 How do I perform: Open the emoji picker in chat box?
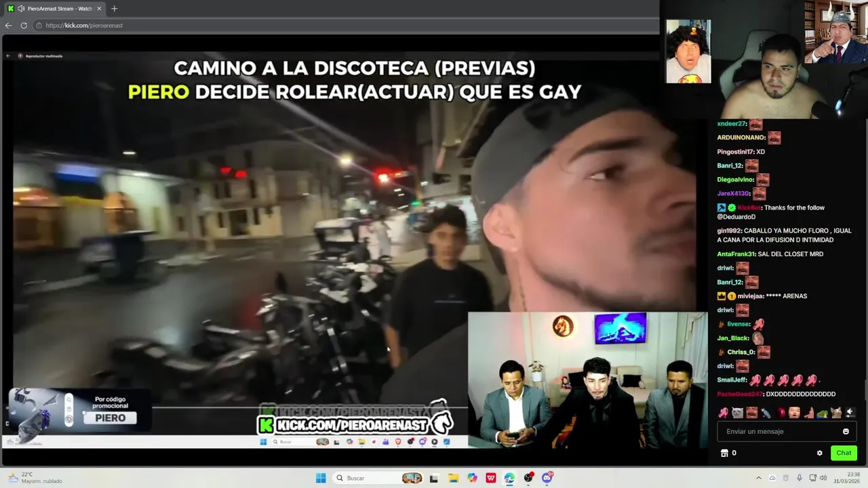(846, 431)
